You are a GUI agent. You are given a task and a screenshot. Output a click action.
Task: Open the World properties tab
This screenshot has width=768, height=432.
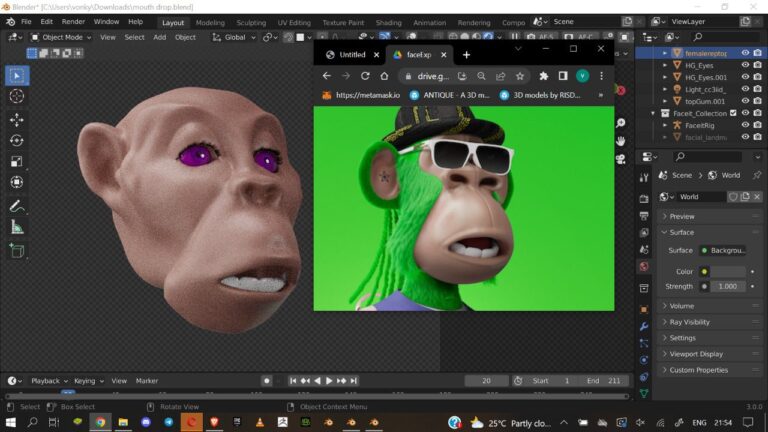coord(644,266)
